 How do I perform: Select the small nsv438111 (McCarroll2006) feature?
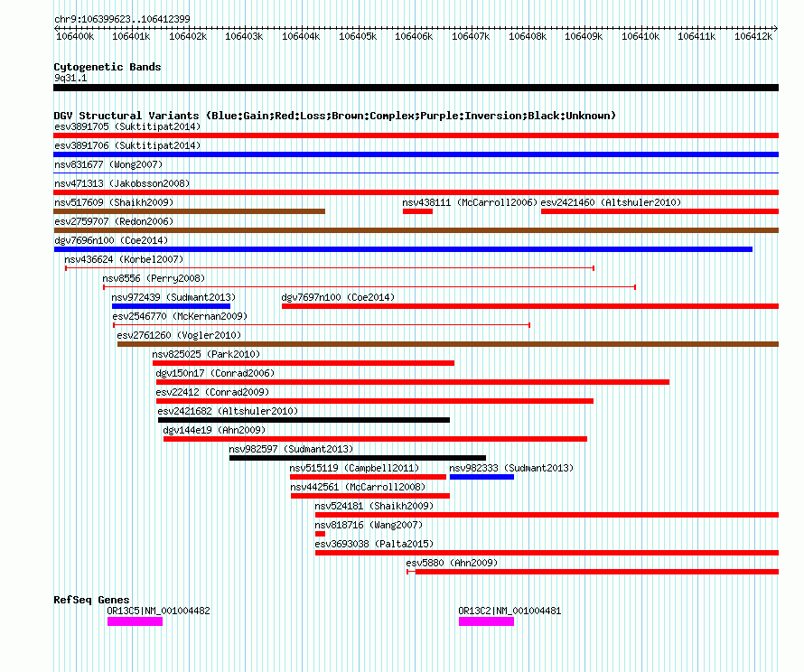418,211
